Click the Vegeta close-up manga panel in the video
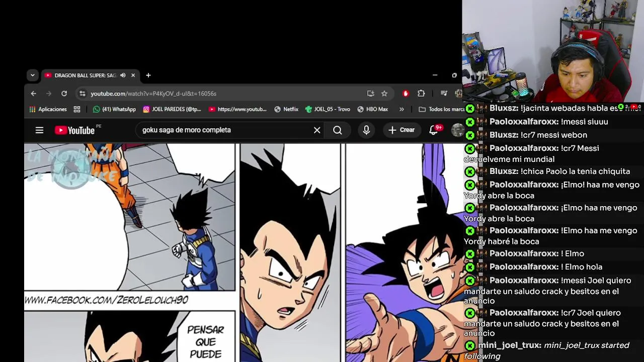The height and width of the screenshot is (362, 644). tap(290, 252)
